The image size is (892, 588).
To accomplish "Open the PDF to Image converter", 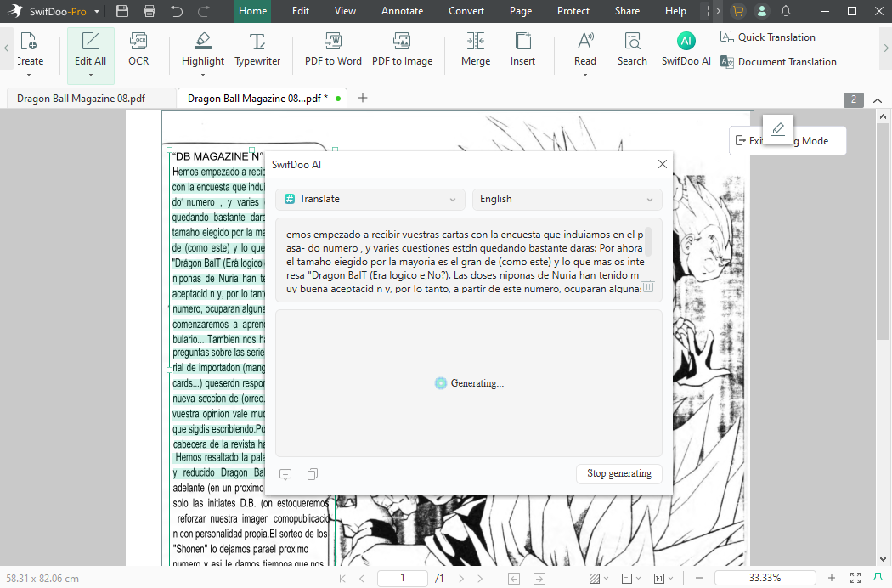I will (402, 51).
